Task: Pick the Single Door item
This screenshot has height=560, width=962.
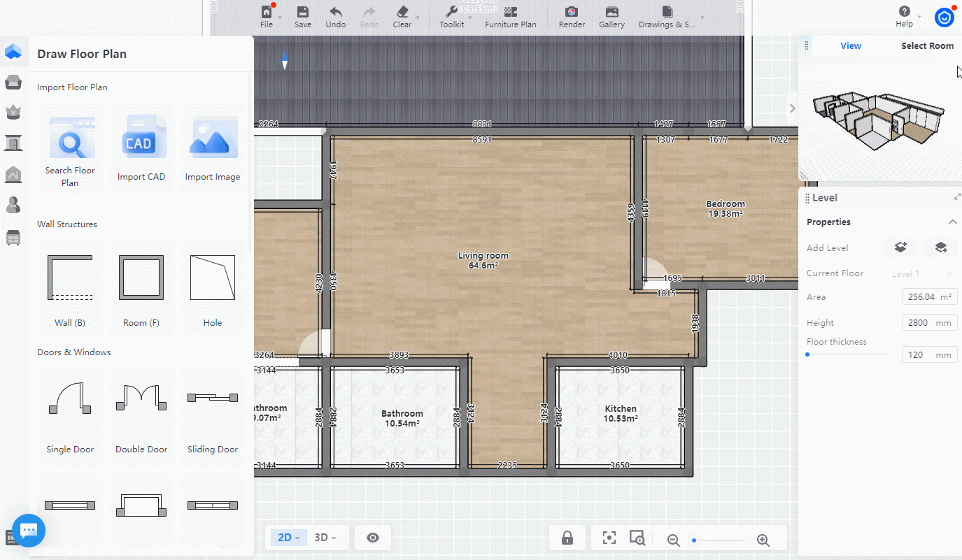Action: pyautogui.click(x=70, y=416)
